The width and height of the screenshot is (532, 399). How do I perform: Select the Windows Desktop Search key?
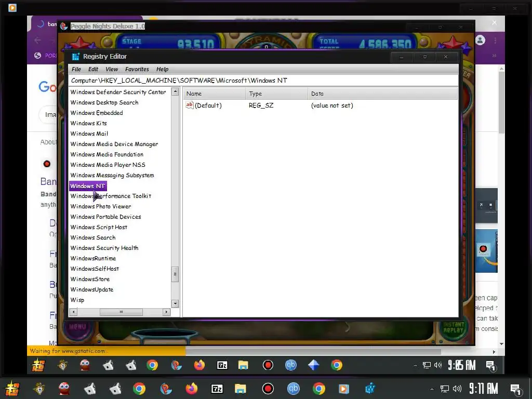[x=104, y=102]
